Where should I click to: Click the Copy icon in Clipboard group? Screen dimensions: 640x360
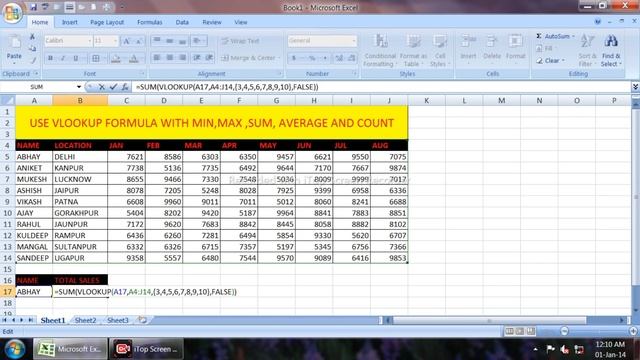[33, 49]
